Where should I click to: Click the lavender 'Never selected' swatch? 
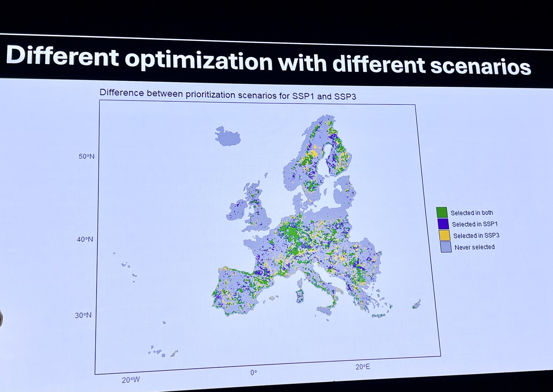coord(446,247)
